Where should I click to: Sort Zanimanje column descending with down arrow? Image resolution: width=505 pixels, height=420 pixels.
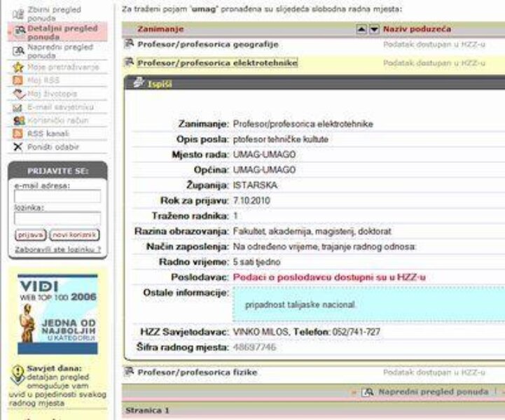(374, 29)
